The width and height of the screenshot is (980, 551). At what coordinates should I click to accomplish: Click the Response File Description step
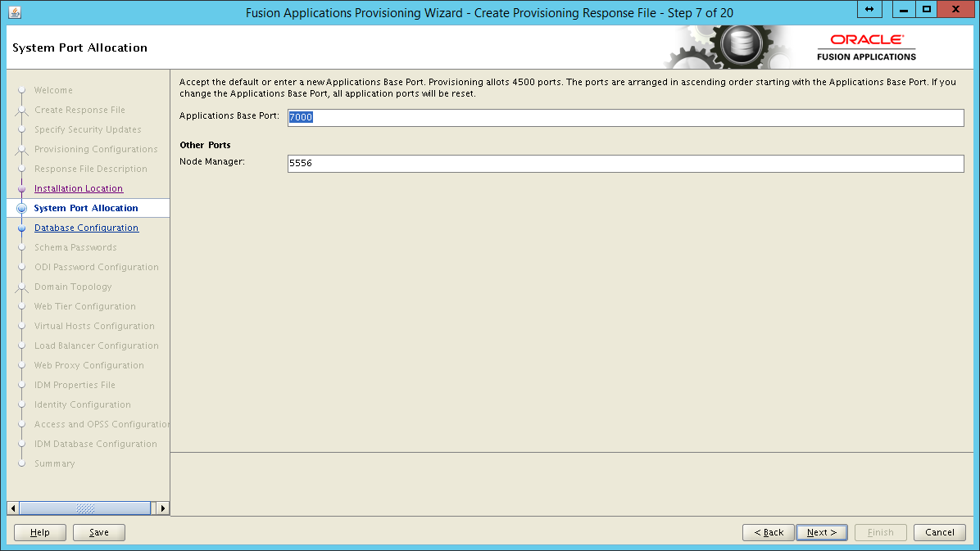[x=91, y=169]
